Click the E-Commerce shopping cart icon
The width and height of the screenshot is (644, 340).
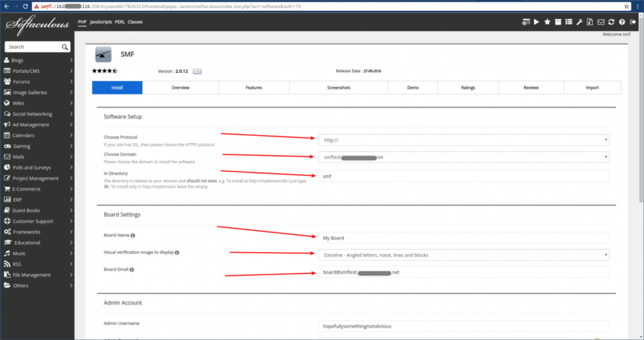pos(7,189)
